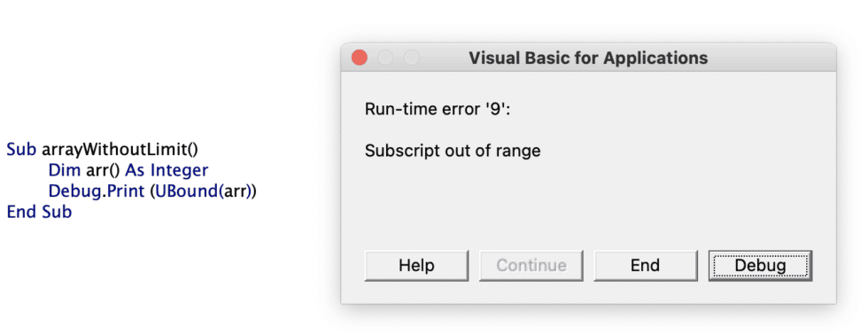This screenshot has width=868, height=335.
Task: Click the arrayWithoutLimit procedure name
Action: [x=120, y=149]
